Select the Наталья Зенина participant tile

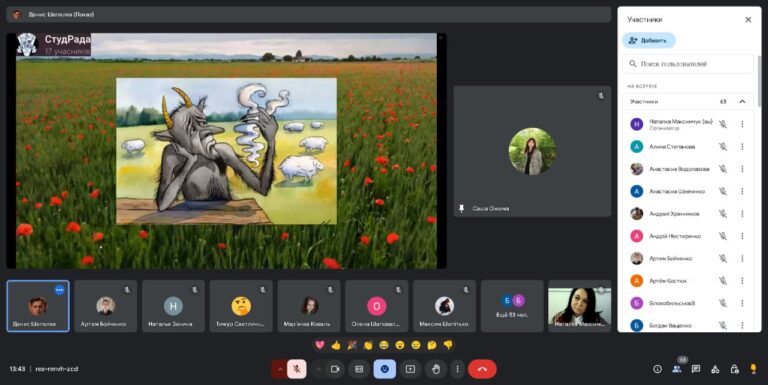tap(173, 306)
